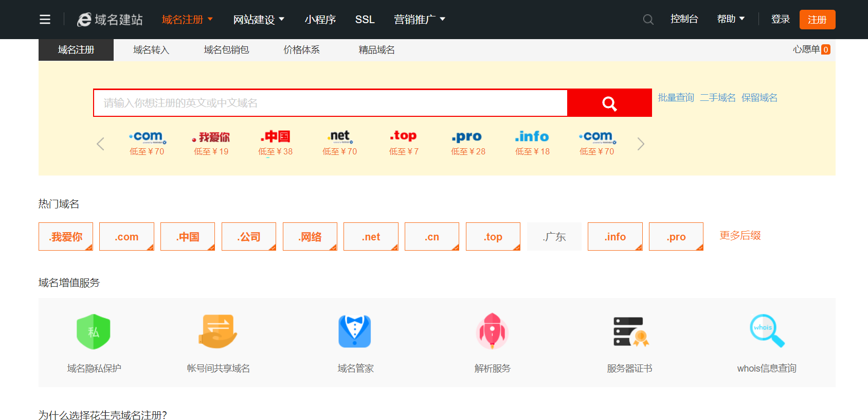Screen dimensions: 868x420
Task: Expand the 营销推广 dropdown menu
Action: 420,20
